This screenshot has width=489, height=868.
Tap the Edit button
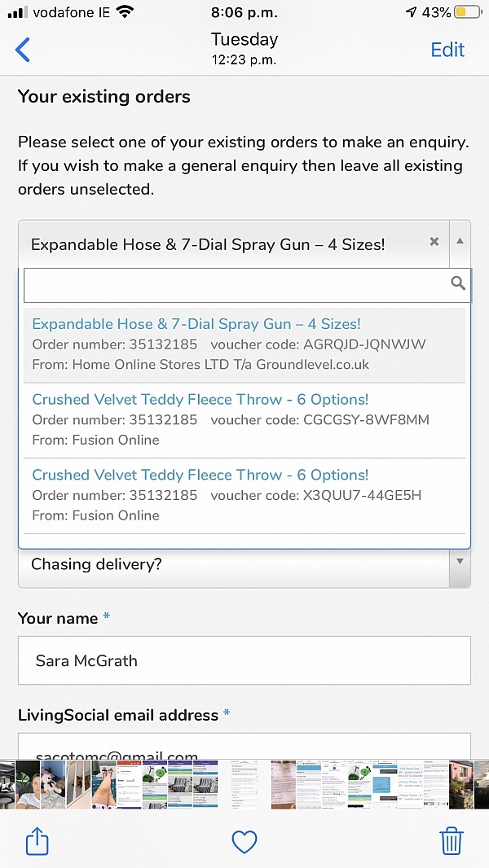pos(447,50)
